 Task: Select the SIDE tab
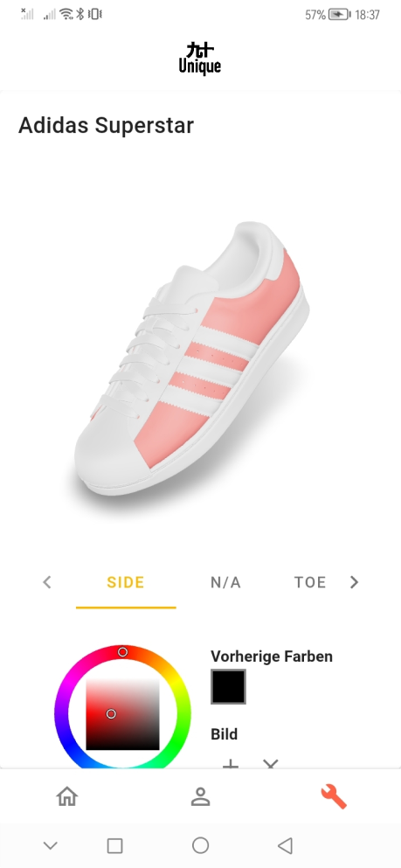pyautogui.click(x=126, y=582)
